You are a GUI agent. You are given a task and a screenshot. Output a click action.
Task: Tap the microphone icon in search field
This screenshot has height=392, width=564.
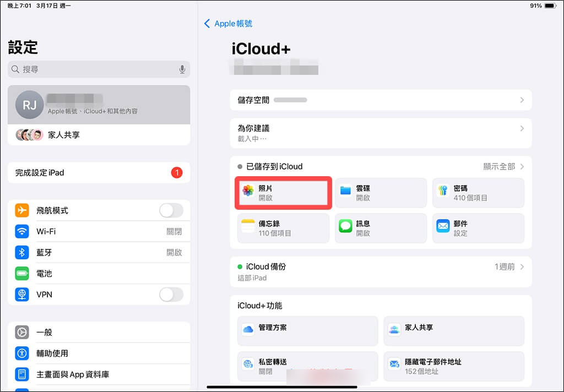[x=182, y=69]
